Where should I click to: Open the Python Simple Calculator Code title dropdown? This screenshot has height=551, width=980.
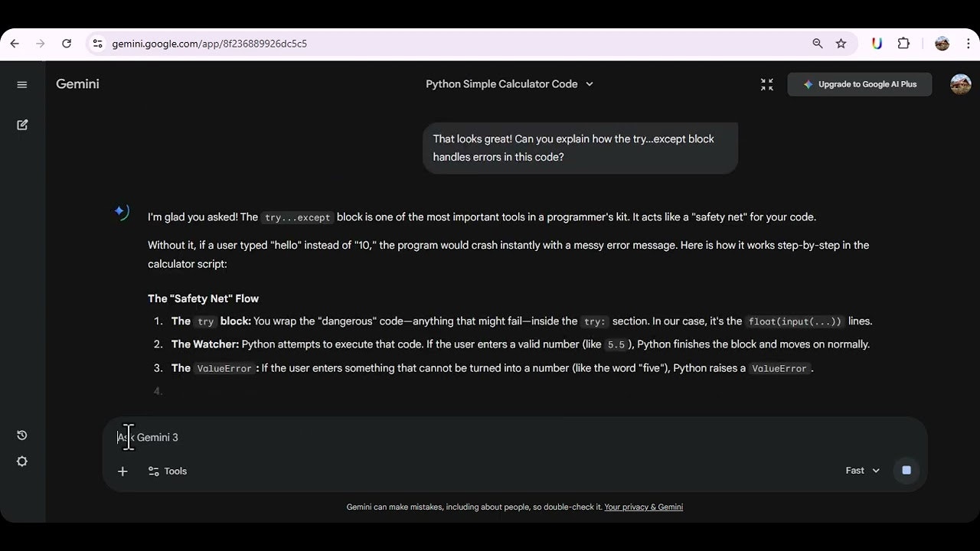(x=510, y=84)
